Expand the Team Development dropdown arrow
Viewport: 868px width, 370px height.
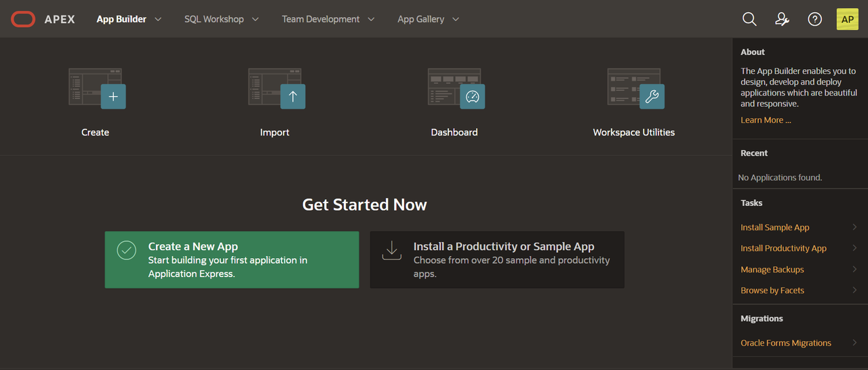pyautogui.click(x=371, y=19)
